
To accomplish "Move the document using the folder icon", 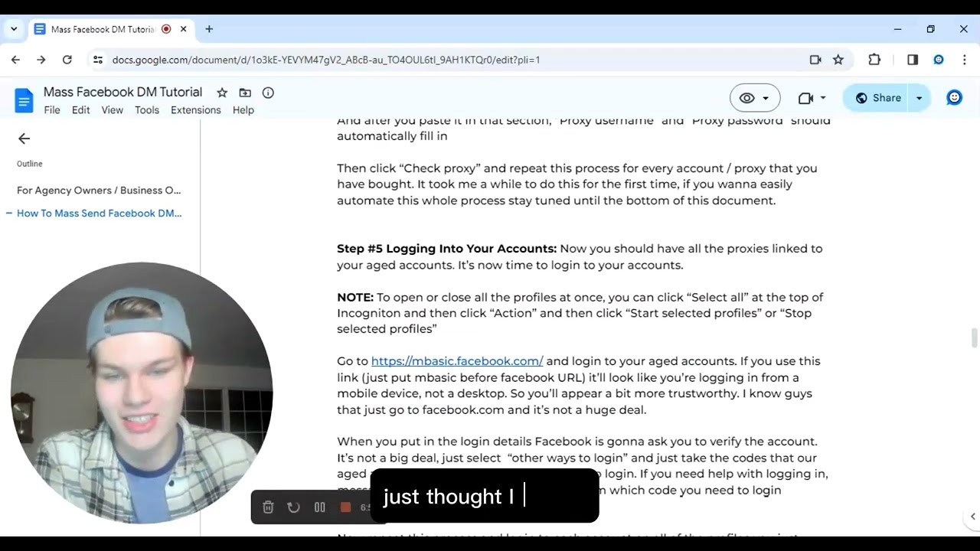I will (x=245, y=93).
